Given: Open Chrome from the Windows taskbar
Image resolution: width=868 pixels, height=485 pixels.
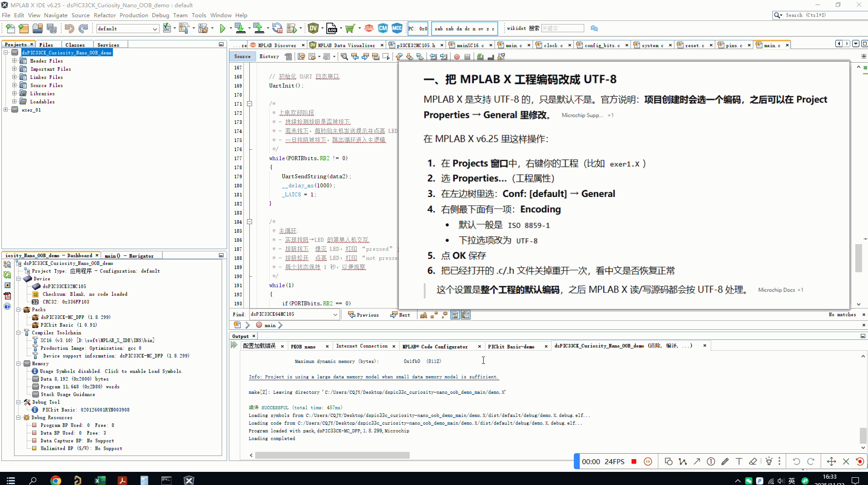Looking at the screenshot, I should [56, 480].
